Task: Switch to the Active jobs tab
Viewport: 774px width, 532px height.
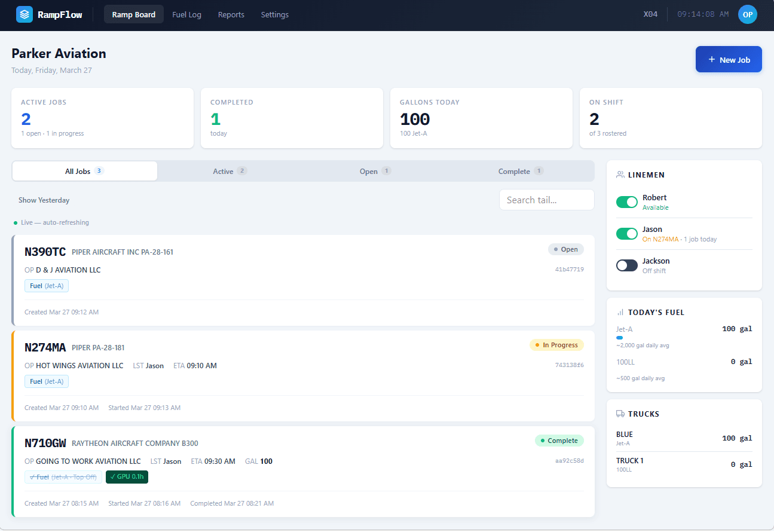Action: point(230,172)
